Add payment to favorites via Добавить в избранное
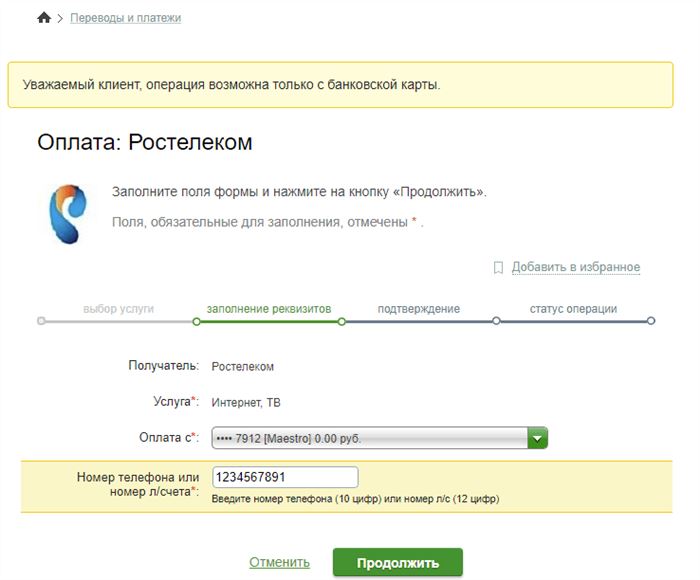Screen dimensions: 700x580 [x=575, y=267]
